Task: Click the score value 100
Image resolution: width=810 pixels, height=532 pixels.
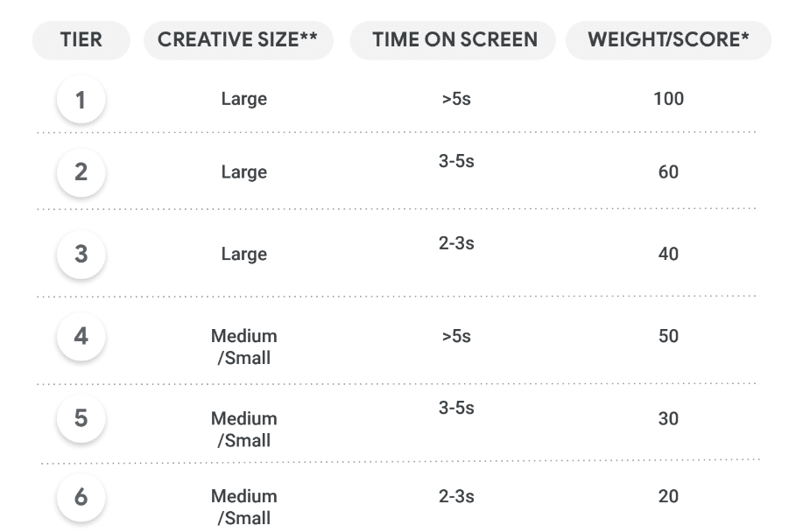Action: point(668,99)
